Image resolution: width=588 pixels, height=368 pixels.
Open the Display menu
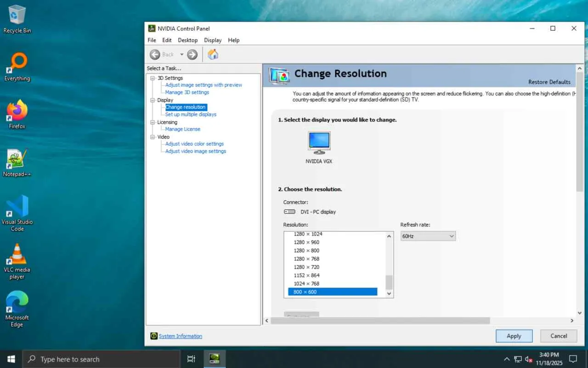pyautogui.click(x=213, y=40)
